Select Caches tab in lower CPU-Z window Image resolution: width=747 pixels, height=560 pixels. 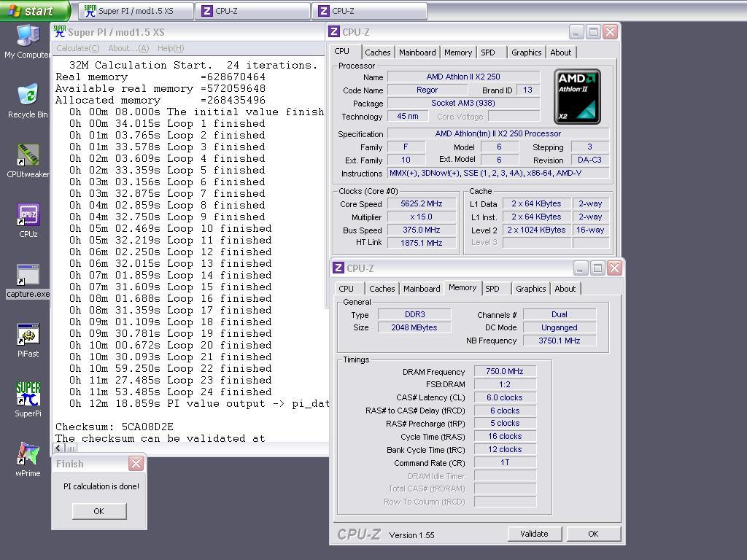coord(382,289)
